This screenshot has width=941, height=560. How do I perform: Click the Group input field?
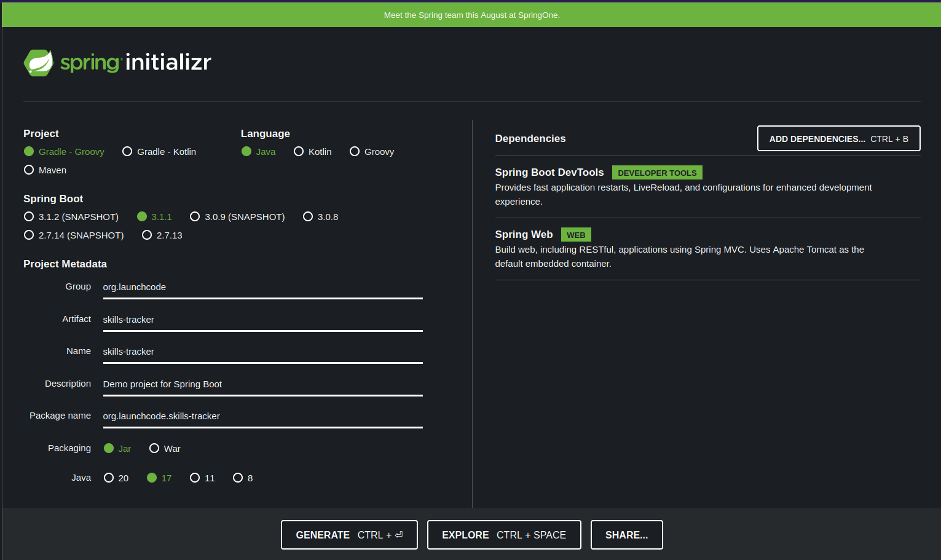click(262, 288)
